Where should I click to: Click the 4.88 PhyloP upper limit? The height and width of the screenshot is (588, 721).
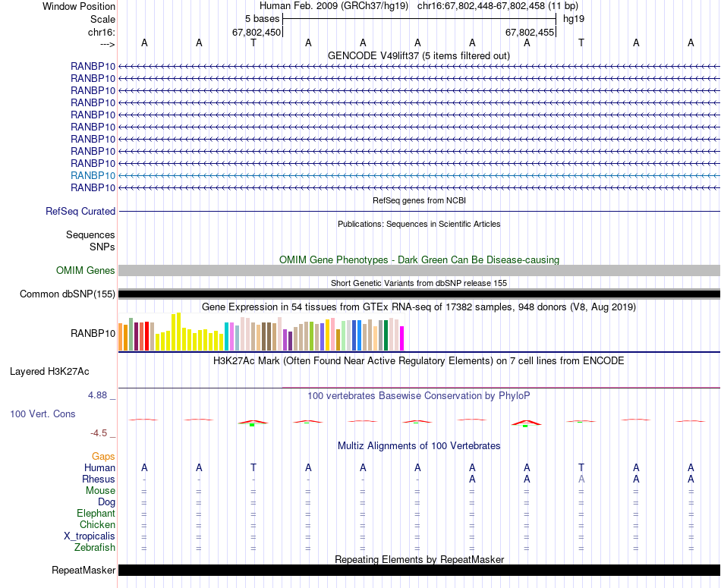point(97,395)
